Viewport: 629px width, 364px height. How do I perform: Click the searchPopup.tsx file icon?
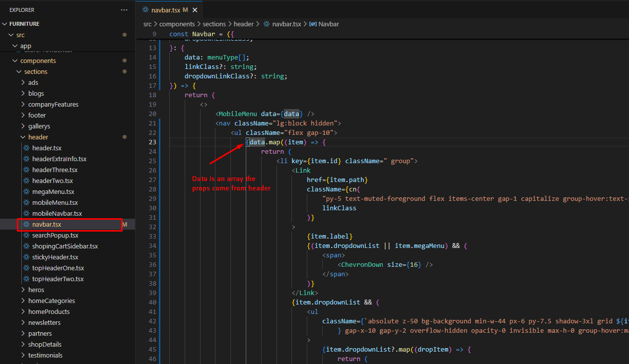coord(27,236)
